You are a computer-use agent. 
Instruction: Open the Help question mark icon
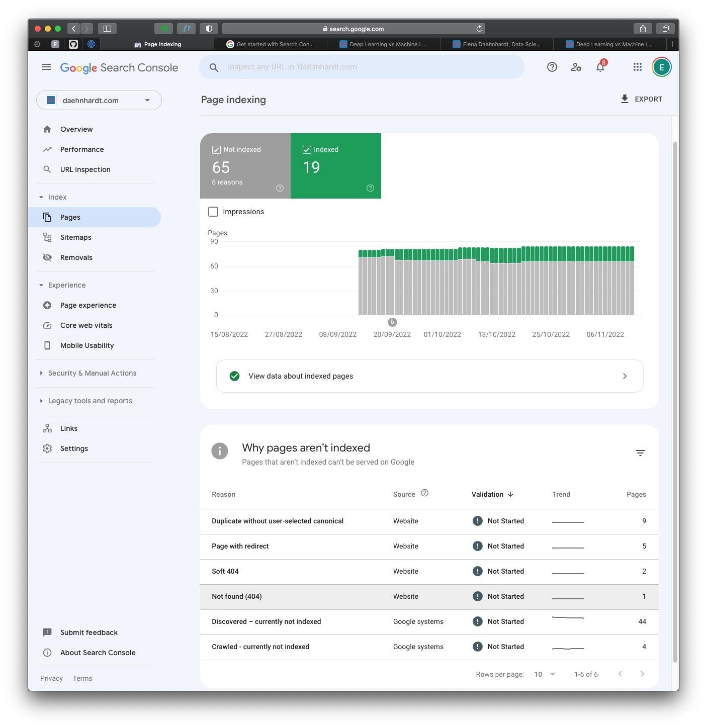[x=552, y=67]
